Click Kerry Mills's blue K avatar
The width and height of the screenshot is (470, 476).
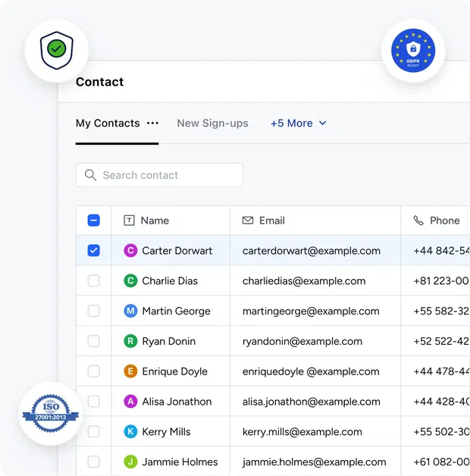[130, 432]
